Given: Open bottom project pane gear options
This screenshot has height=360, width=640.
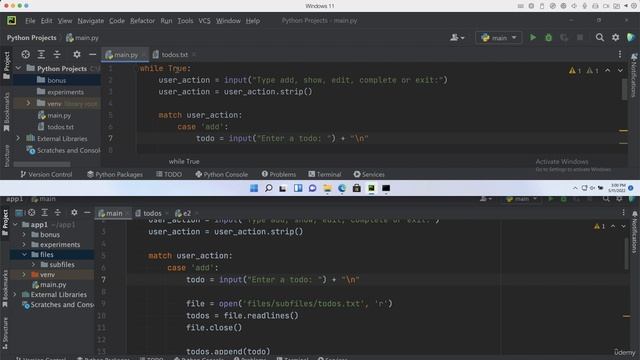Looking at the screenshot, I should pos(74,213).
